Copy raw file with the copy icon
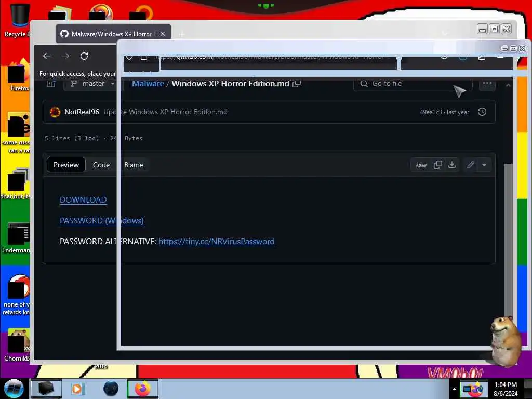Viewport: 532px width, 399px height. [437, 165]
